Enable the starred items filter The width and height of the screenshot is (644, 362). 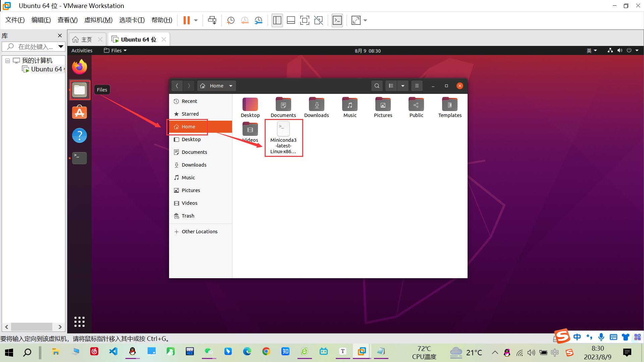pyautogui.click(x=190, y=114)
